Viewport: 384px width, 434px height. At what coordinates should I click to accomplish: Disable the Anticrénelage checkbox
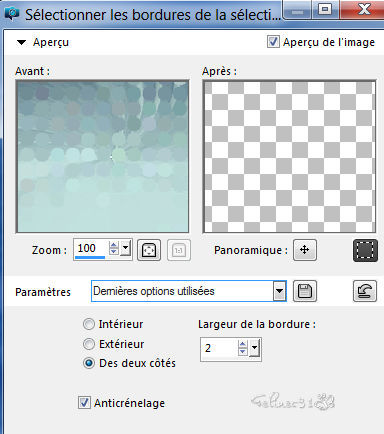click(84, 402)
